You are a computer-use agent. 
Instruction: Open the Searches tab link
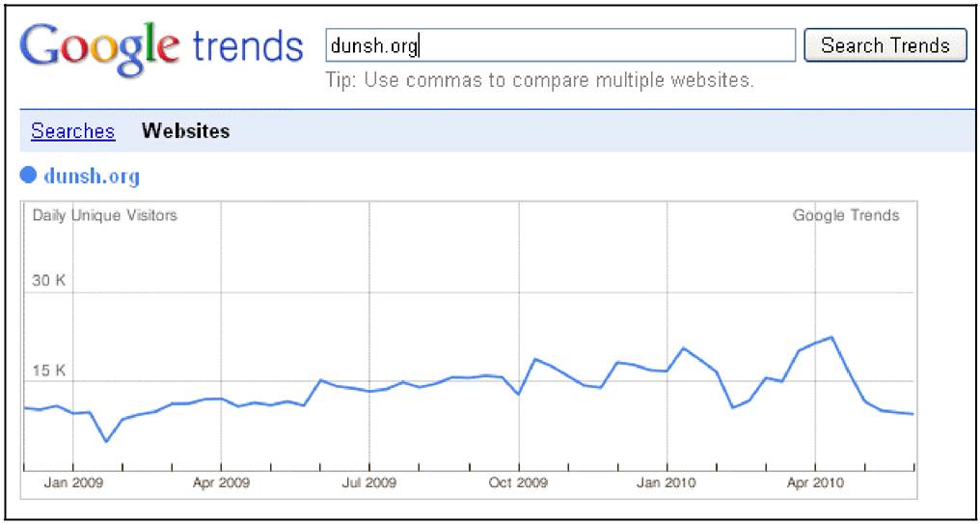click(73, 131)
